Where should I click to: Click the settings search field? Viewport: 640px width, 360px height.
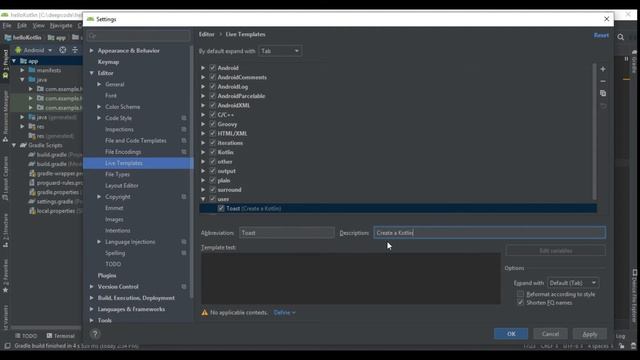click(x=138, y=36)
